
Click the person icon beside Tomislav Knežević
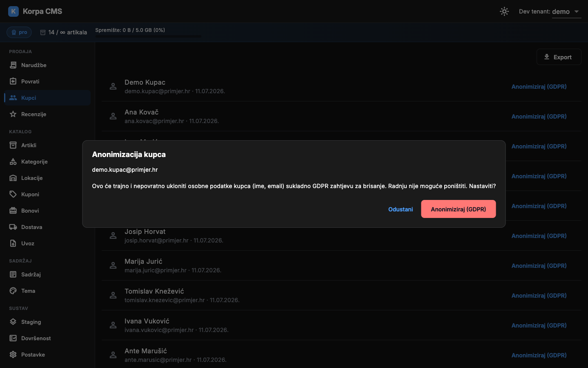coord(113,295)
